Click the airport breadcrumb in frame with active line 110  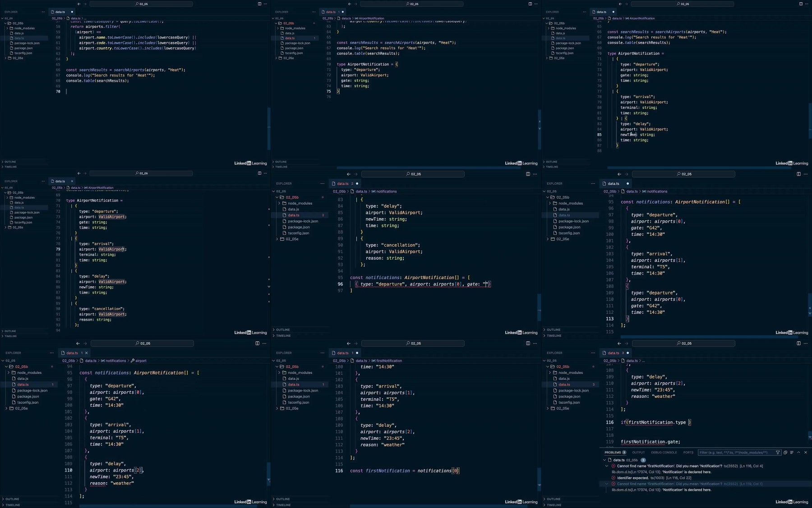(x=141, y=361)
